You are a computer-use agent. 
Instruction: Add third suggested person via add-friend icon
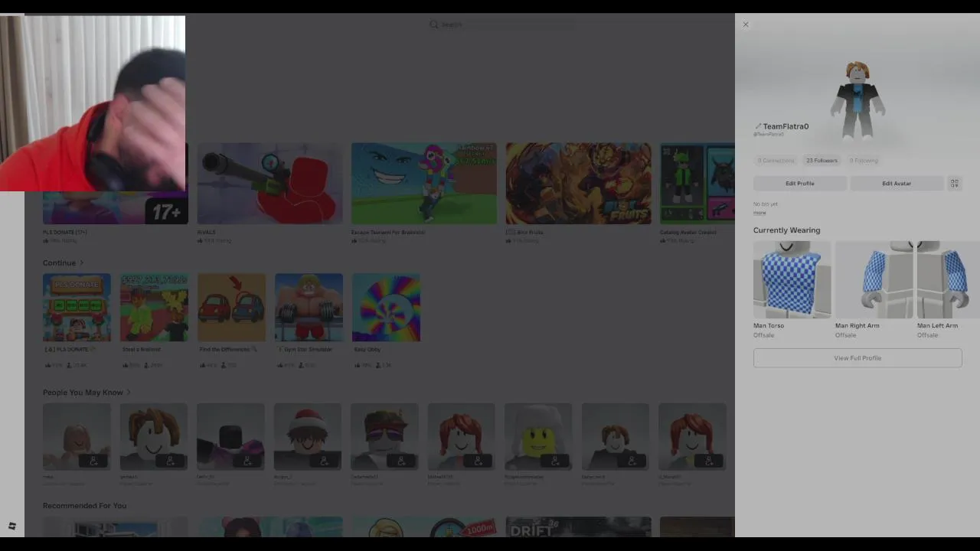click(247, 461)
